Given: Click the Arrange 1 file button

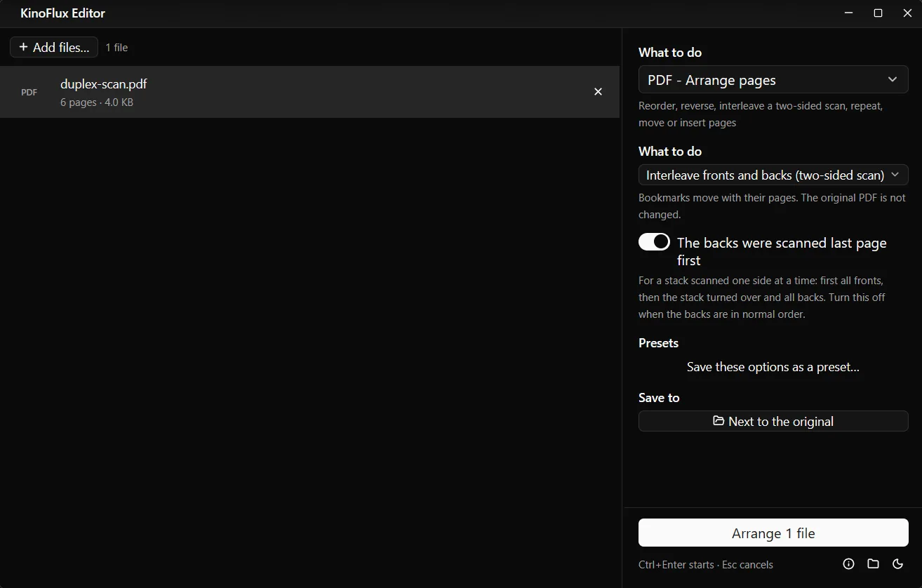Looking at the screenshot, I should coord(773,533).
